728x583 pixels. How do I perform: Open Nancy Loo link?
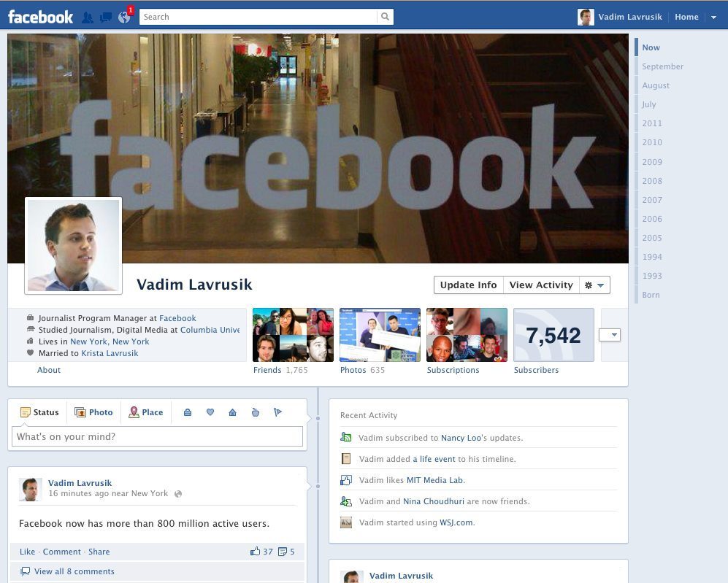tap(461, 438)
